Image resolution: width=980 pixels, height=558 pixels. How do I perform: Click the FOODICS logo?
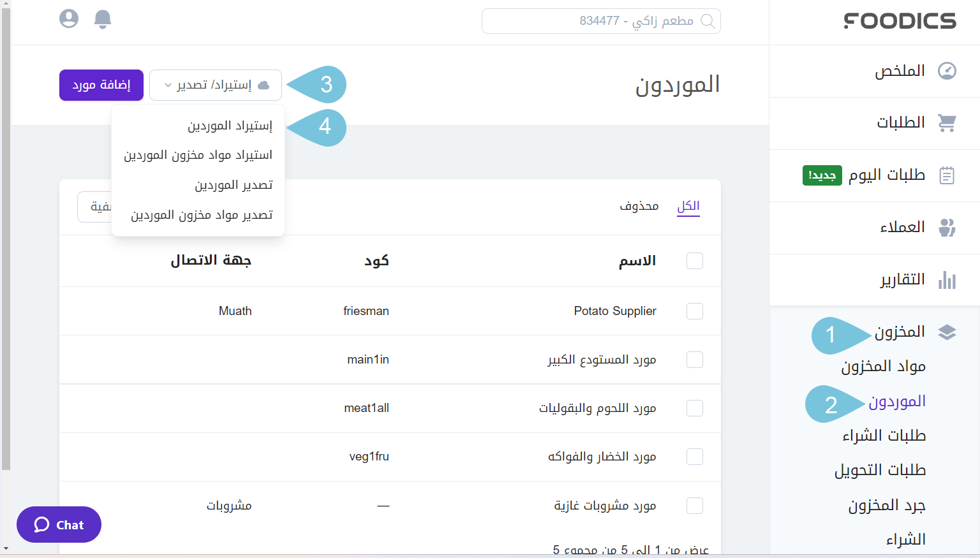(x=900, y=21)
